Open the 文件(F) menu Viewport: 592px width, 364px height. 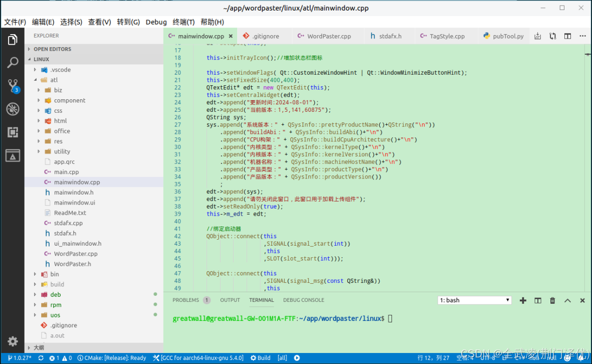coord(15,22)
